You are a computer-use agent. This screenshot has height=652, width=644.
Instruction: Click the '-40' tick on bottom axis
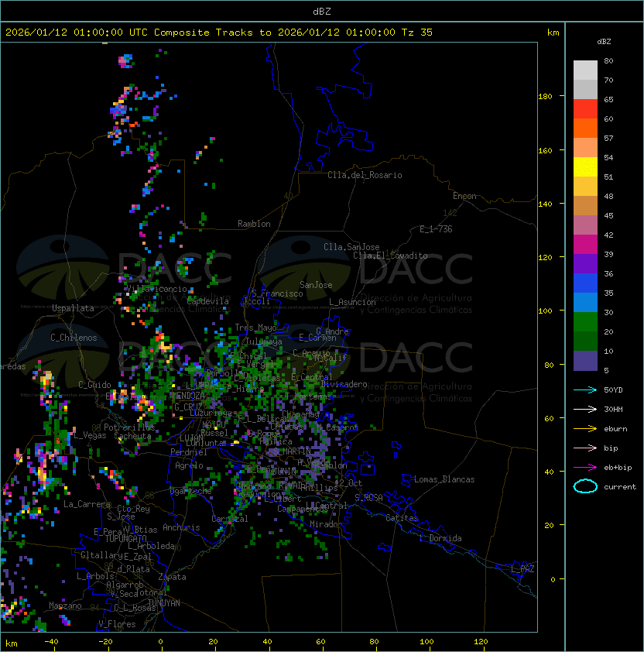(x=51, y=642)
